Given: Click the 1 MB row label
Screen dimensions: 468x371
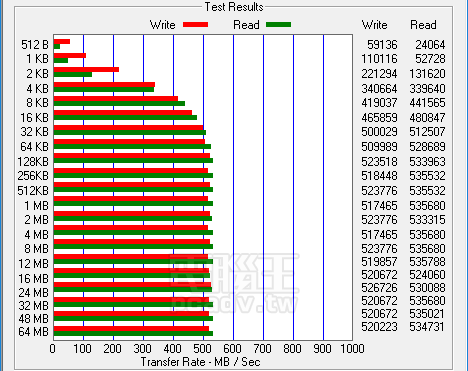Looking at the screenshot, I should point(37,206).
